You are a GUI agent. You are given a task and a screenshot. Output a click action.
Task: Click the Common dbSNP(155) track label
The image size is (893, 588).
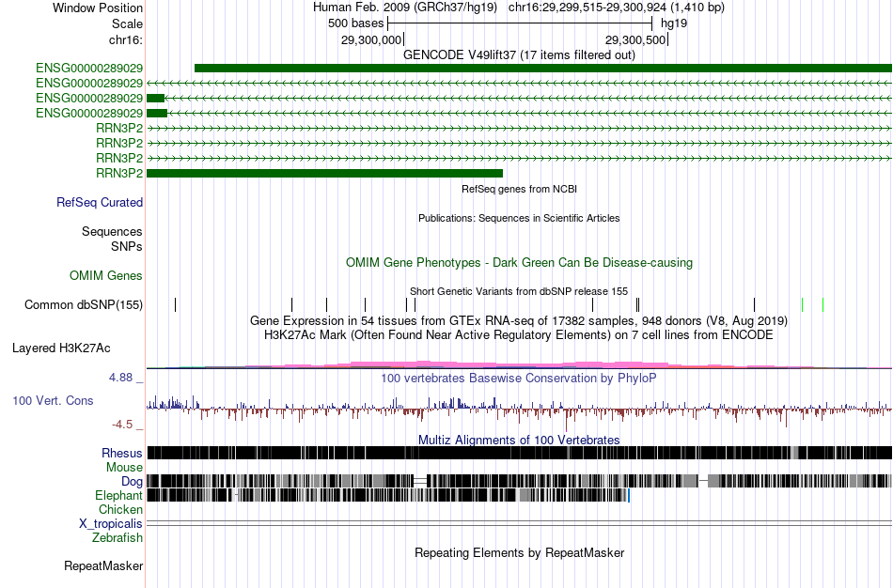(84, 304)
